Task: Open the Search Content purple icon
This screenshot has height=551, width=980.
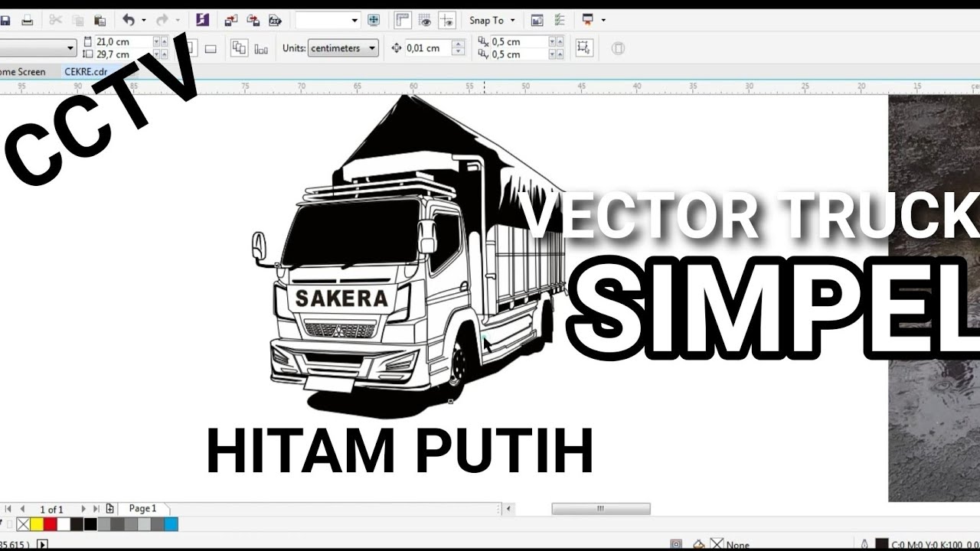Action: [202, 21]
